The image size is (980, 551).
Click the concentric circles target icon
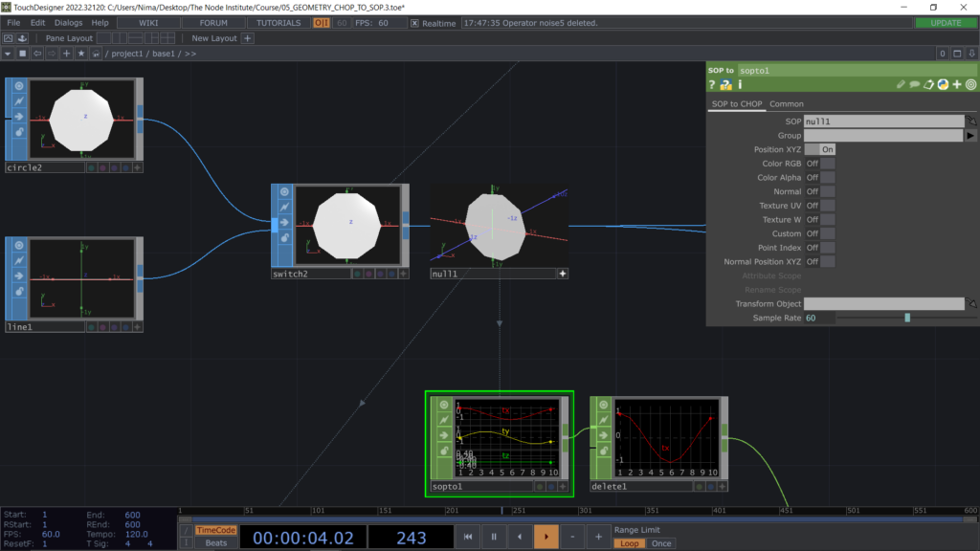pyautogui.click(x=970, y=84)
